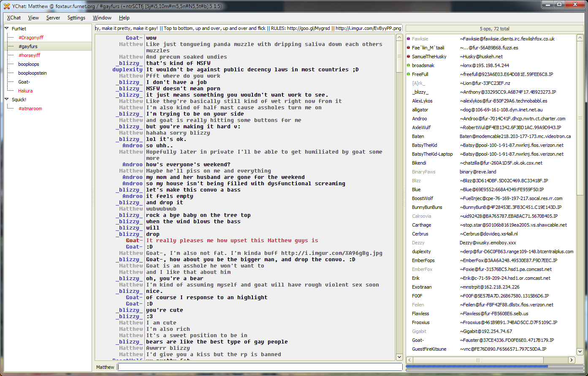
Task: Click the channel topic bar
Action: [x=248, y=28]
